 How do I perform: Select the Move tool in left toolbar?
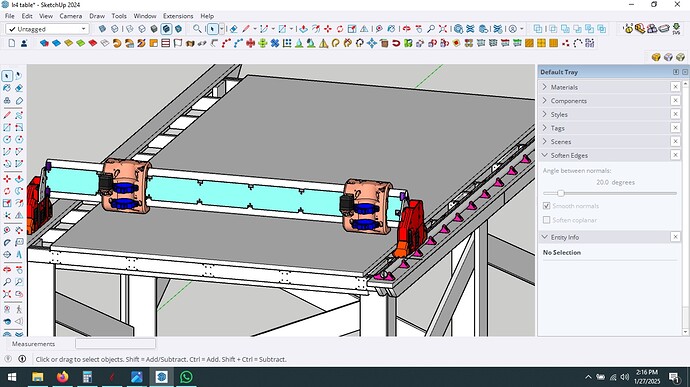[7, 179]
